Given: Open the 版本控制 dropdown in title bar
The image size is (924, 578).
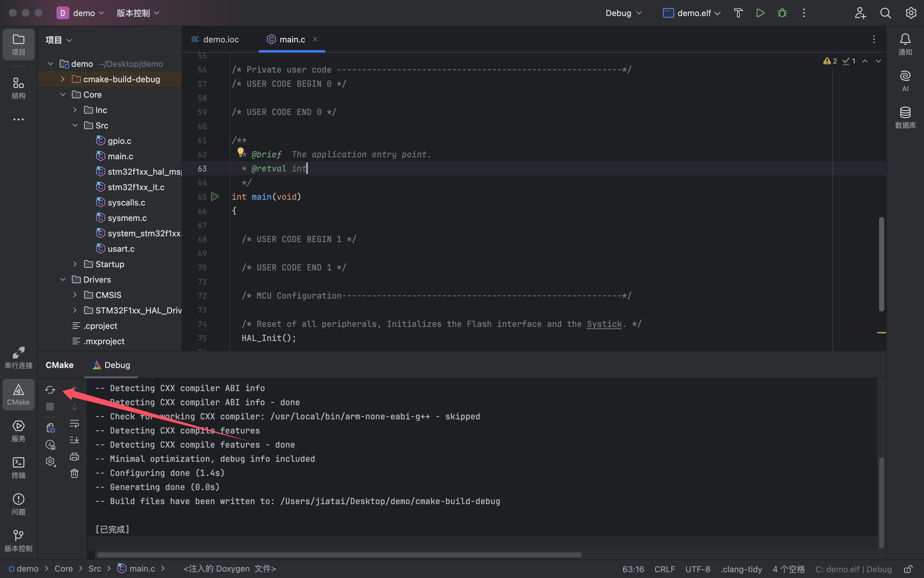Looking at the screenshot, I should [138, 13].
